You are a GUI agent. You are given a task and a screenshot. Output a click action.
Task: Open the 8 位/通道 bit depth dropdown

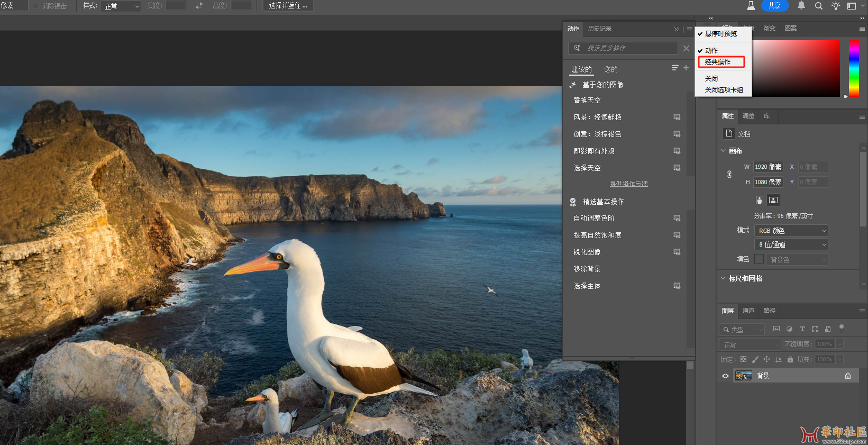point(791,244)
